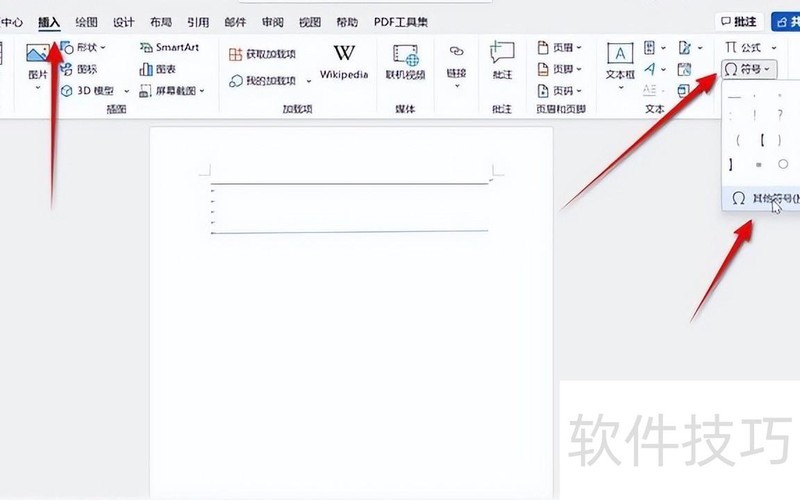This screenshot has width=800, height=500.
Task: Select the 】 right bracket symbol
Action: (x=731, y=164)
